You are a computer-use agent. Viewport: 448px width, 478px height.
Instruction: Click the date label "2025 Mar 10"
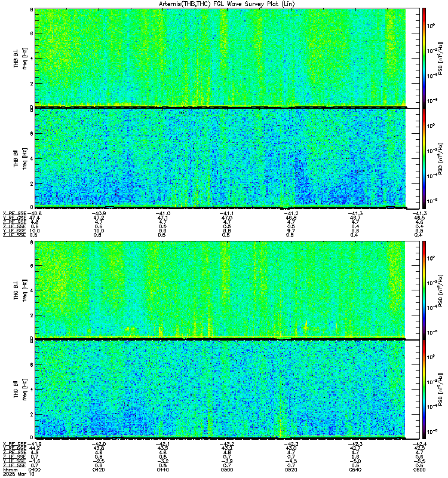pyautogui.click(x=19, y=474)
